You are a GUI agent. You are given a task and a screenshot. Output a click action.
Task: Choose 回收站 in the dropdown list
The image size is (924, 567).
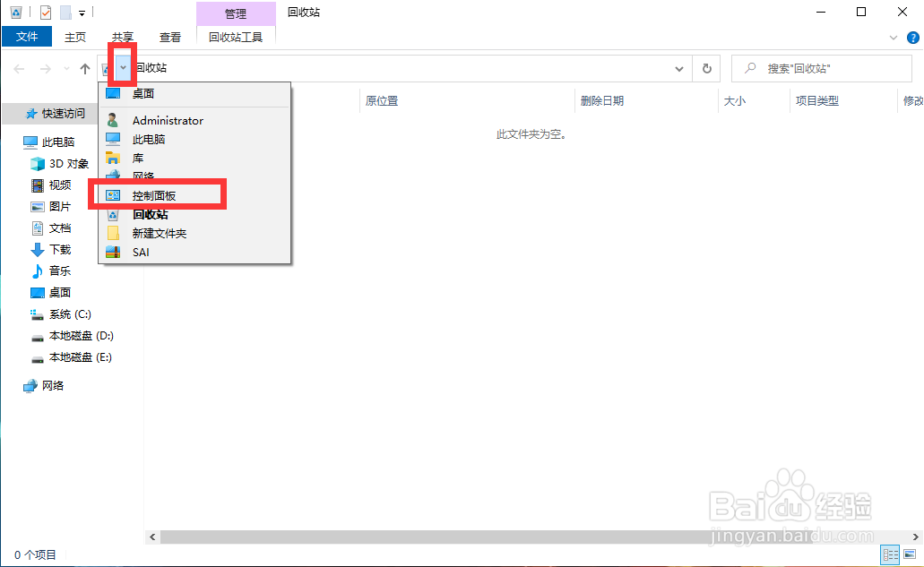[x=194, y=215]
